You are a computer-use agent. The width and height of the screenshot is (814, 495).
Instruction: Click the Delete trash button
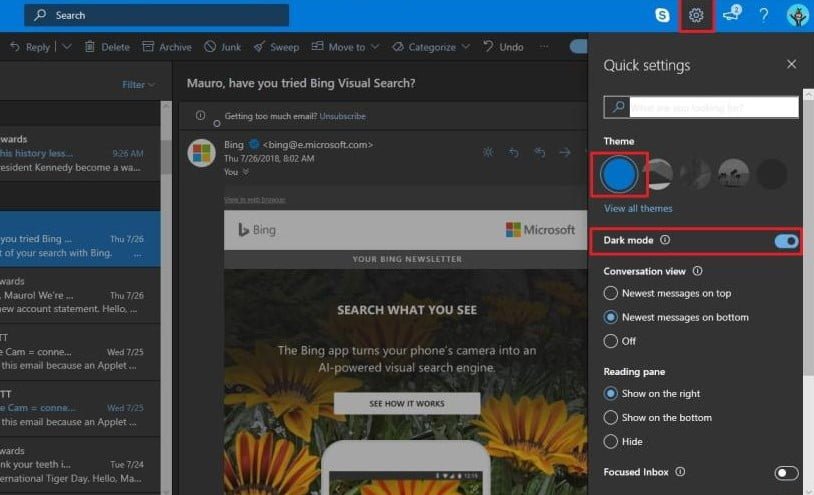tap(107, 47)
